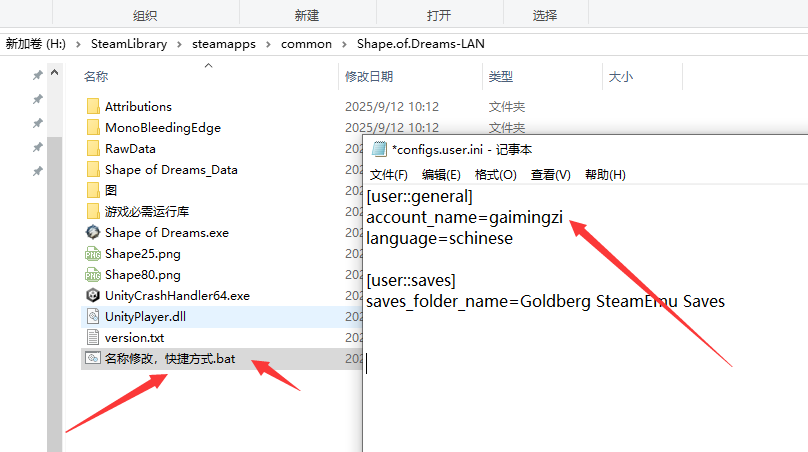The height and width of the screenshot is (452, 808).
Task: Click the version.txt file icon
Action: pos(93,338)
